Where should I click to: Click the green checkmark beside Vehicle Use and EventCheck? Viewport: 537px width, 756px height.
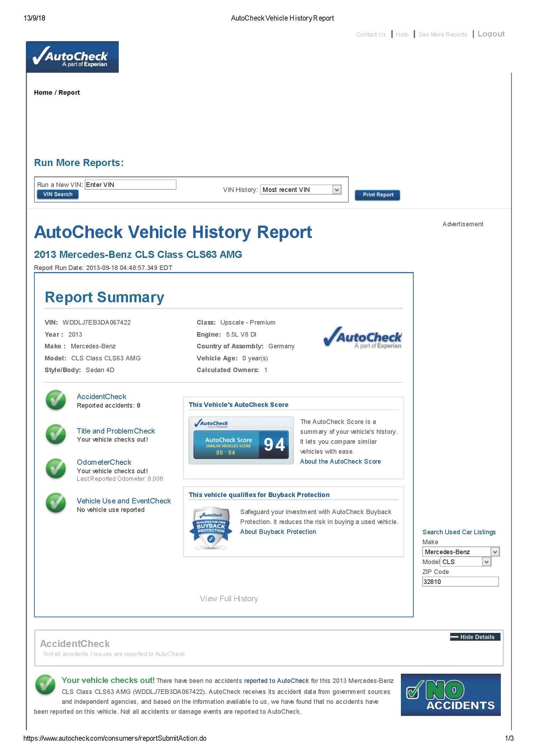pyautogui.click(x=56, y=503)
